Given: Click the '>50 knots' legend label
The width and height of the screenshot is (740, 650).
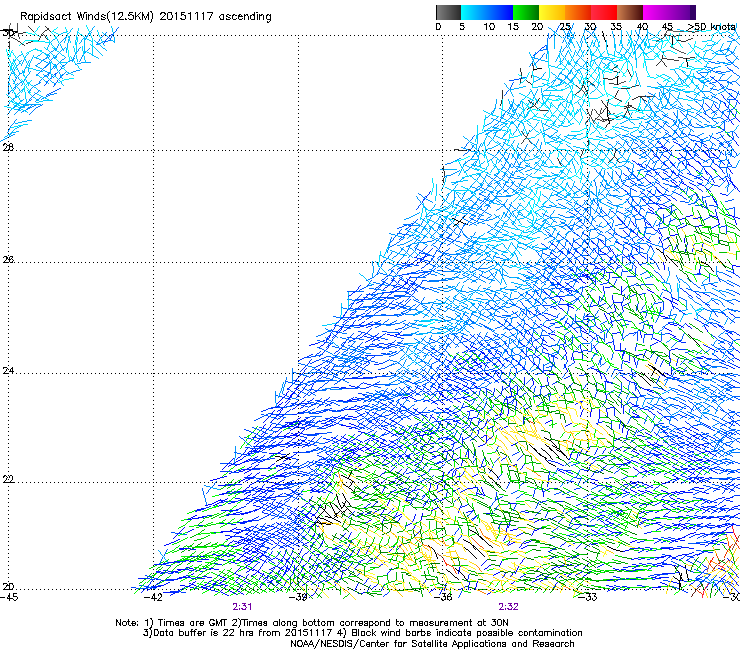Looking at the screenshot, I should coord(711,27).
